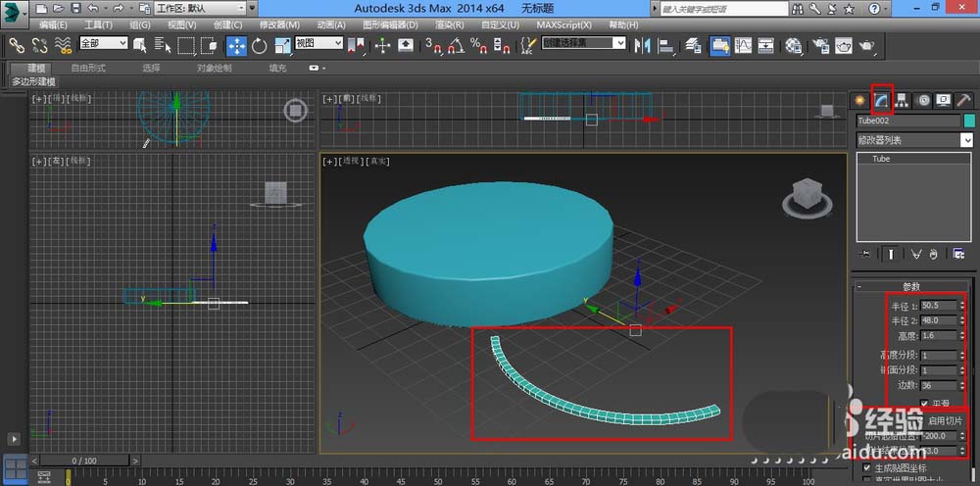Open the 编辑(E) menu
Image resolution: width=980 pixels, height=486 pixels.
click(53, 25)
